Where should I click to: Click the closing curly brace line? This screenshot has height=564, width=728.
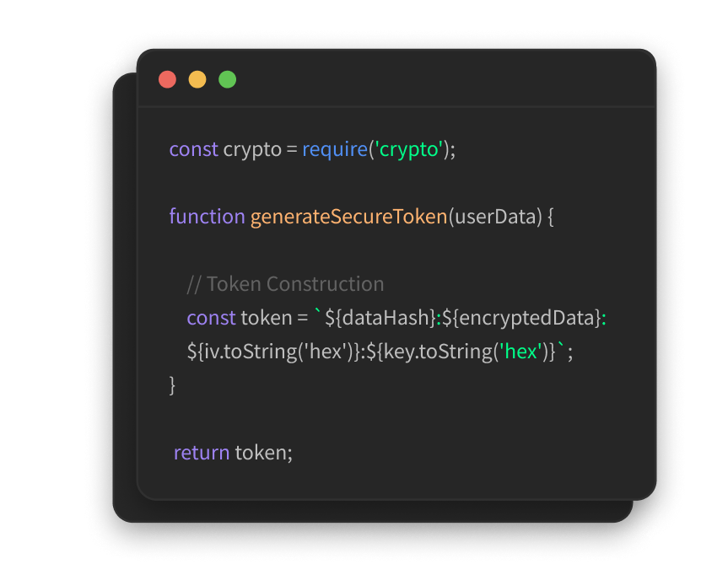click(172, 385)
